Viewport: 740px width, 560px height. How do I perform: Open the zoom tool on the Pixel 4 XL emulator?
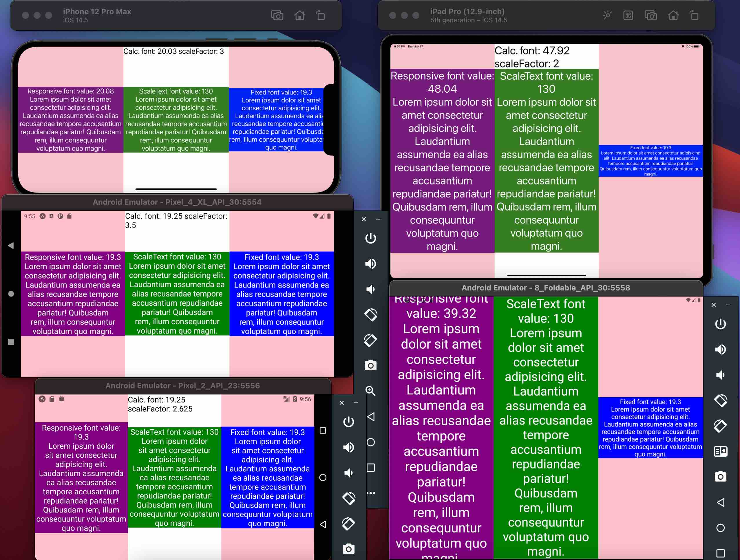pos(370,391)
